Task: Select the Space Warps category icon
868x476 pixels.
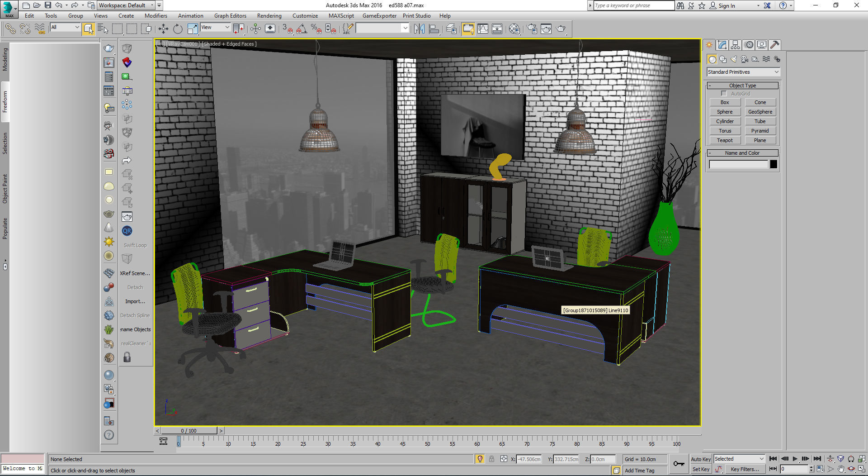Action: tap(766, 59)
